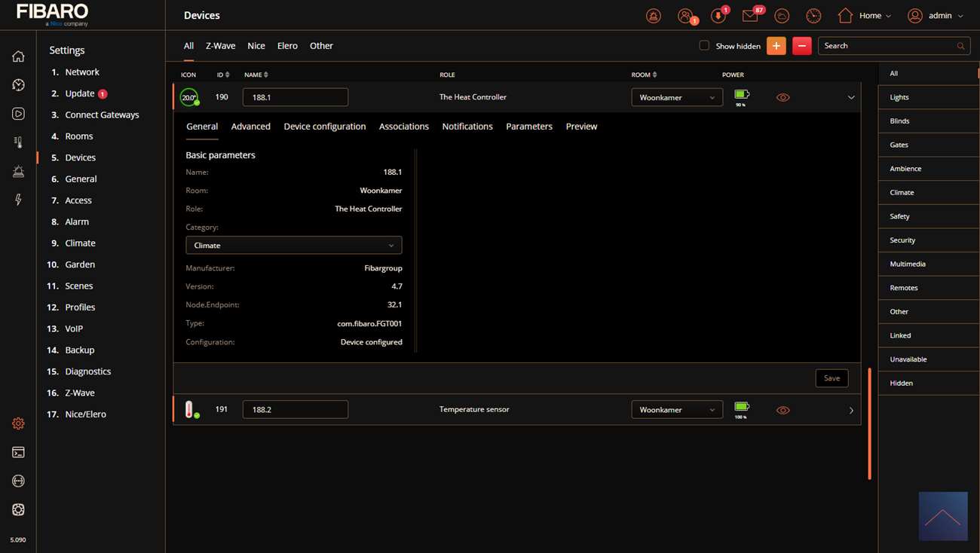Click the device Search input field
This screenshot has width=980, height=553.
click(888, 46)
